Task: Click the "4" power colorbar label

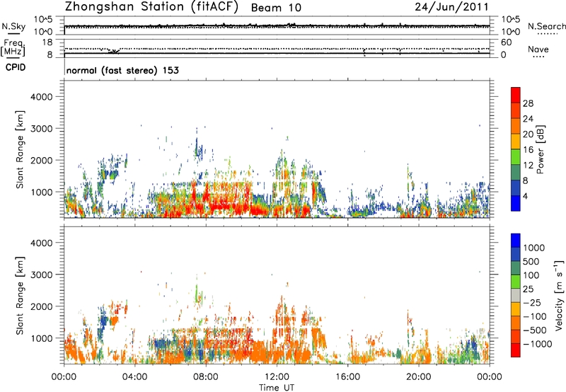Action: 525,197
